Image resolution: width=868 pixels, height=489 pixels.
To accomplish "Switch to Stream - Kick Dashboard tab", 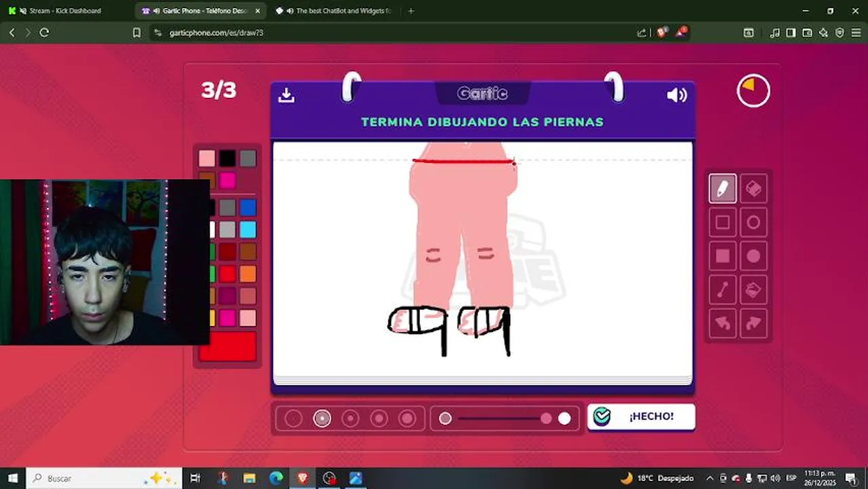I will point(65,11).
